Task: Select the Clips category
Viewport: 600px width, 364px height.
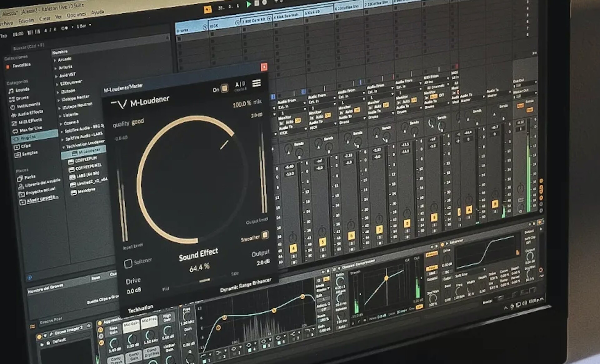Action: tap(26, 146)
